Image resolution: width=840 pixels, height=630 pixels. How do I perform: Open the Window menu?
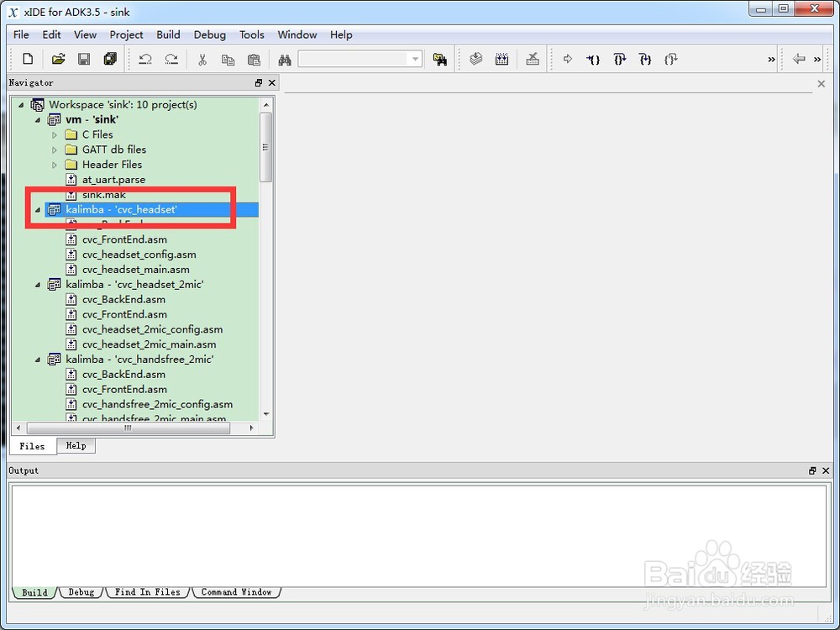click(297, 34)
